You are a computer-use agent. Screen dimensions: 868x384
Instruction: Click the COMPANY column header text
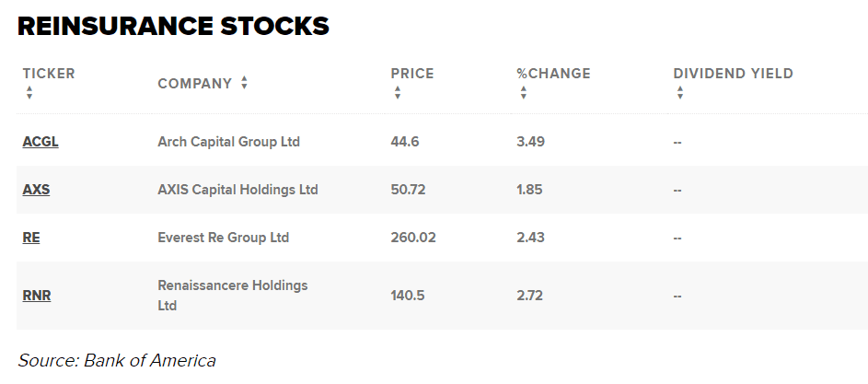[194, 84]
